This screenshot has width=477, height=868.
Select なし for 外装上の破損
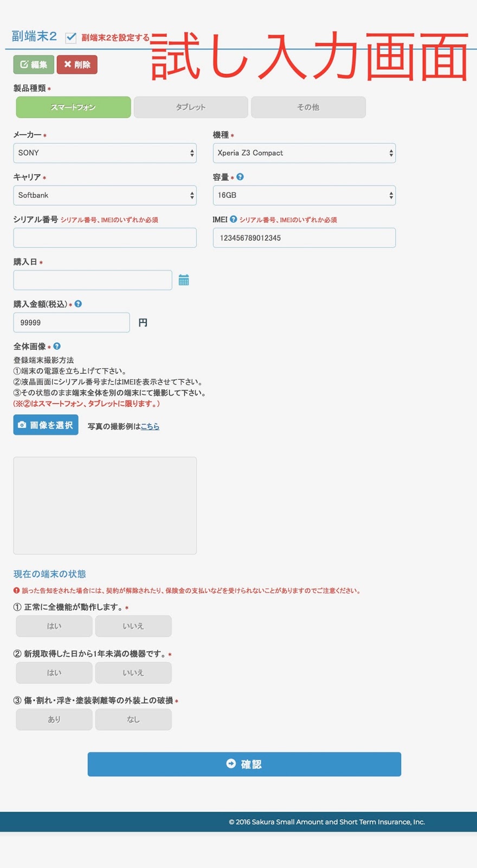[x=133, y=719]
